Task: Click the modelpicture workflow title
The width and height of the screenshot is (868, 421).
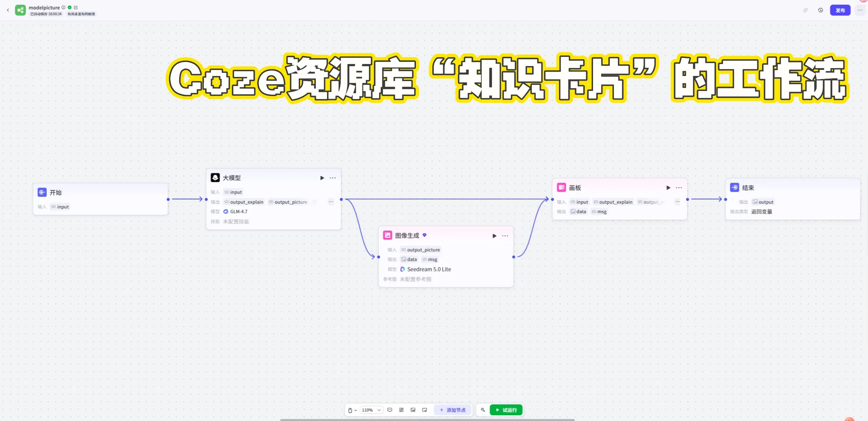Action: coord(44,7)
